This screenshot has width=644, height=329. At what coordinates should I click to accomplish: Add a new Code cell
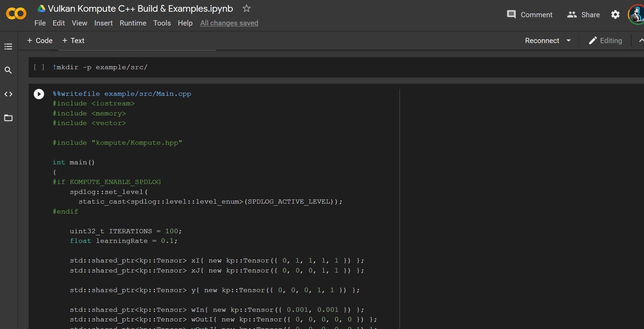point(40,41)
